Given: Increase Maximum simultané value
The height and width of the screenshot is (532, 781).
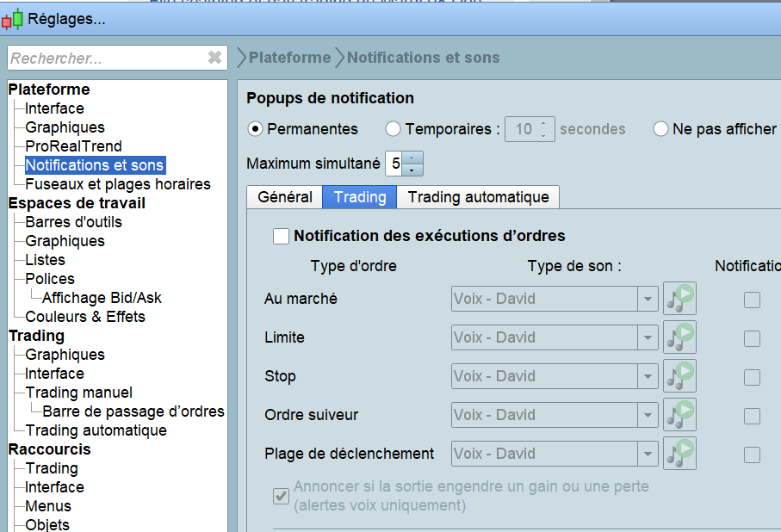Looking at the screenshot, I should pos(413,158).
